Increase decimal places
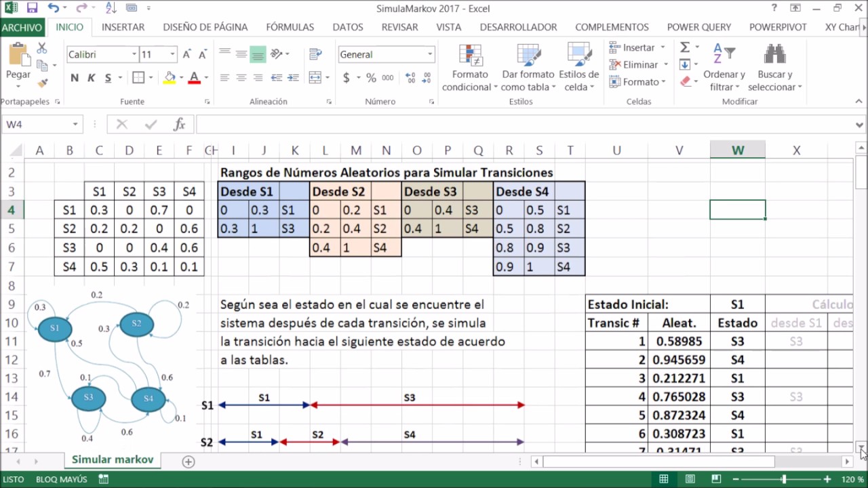Viewport: 868px width, 488px height. 410,78
